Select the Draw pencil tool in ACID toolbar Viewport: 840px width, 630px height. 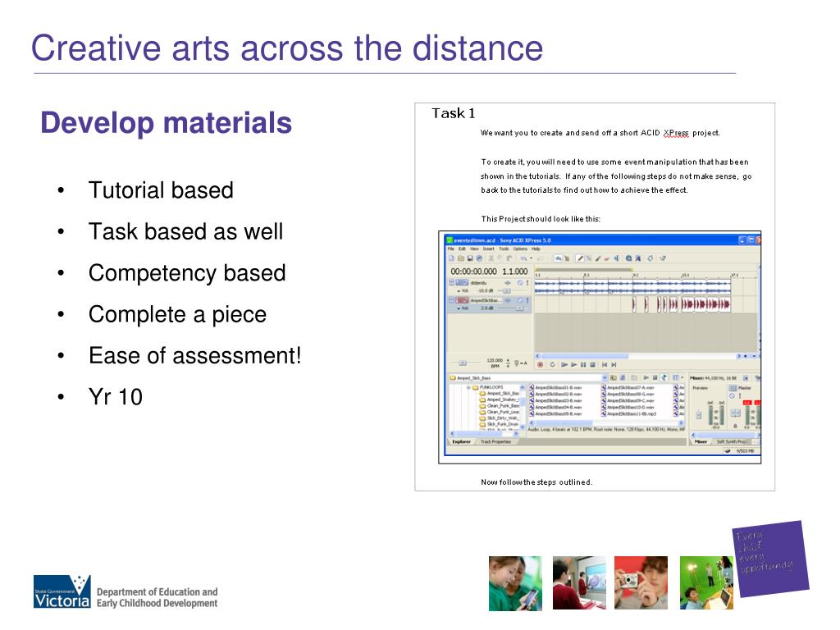tap(580, 258)
